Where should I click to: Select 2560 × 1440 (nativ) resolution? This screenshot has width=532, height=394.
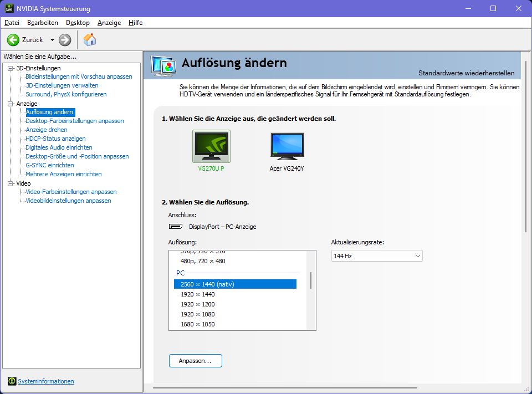point(235,284)
